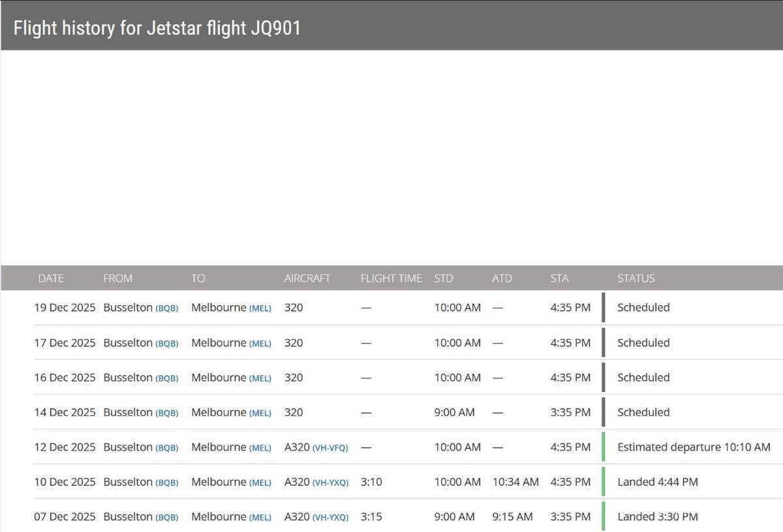Click the Scheduled status for 19 Dec 2025
This screenshot has height=532, width=783.
643,308
